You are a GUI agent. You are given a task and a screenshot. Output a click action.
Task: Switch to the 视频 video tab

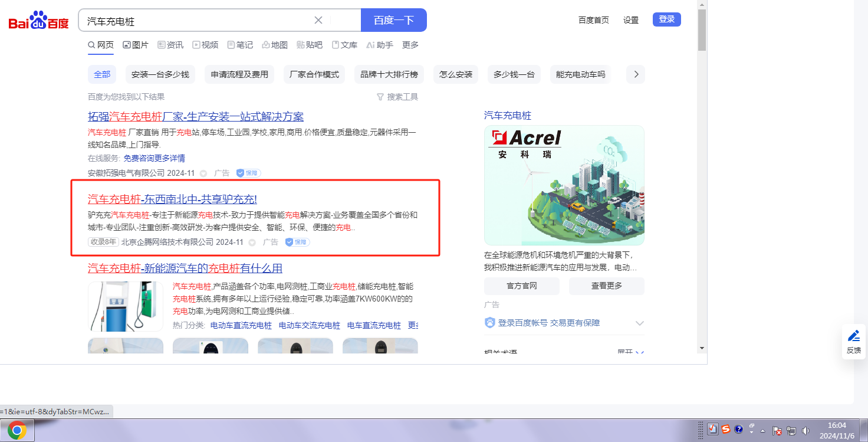click(205, 45)
